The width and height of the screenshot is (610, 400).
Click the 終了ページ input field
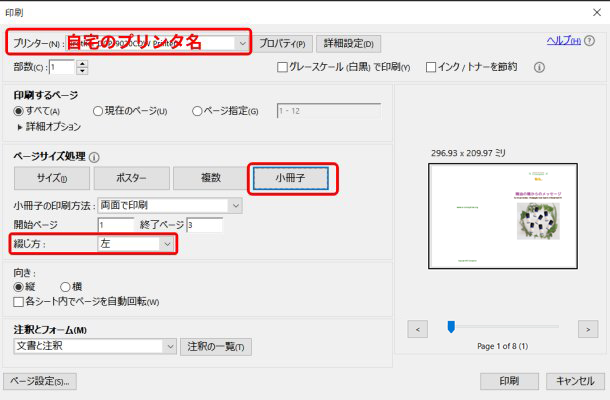[x=204, y=225]
